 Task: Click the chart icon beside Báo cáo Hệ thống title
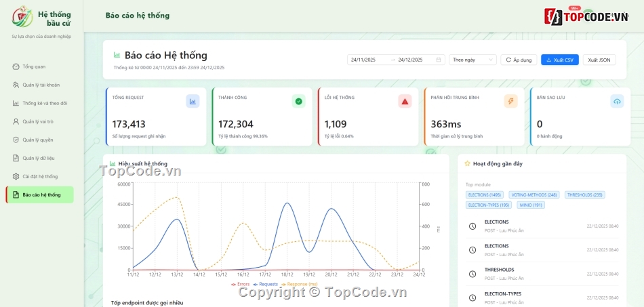[117, 55]
